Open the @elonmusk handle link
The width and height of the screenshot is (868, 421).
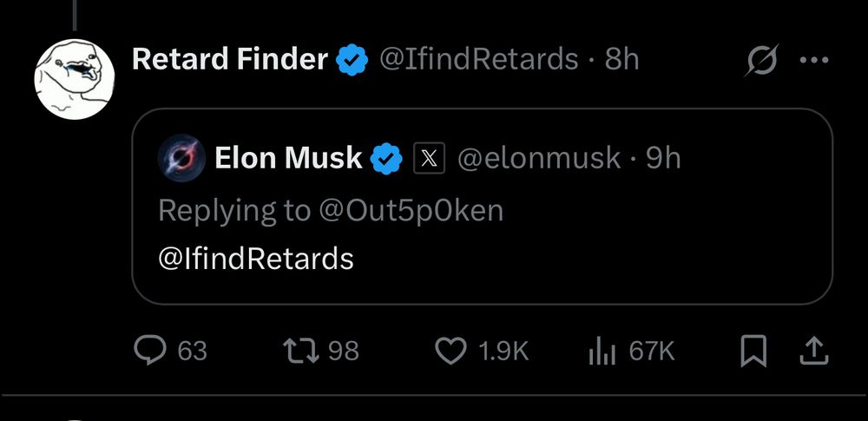click(539, 159)
